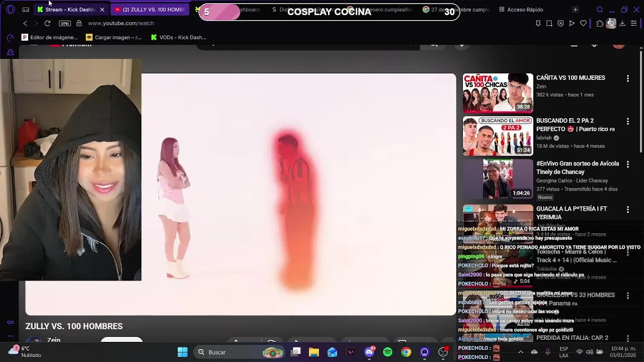
Task: Go back with the browser back arrow
Action: [25, 23]
